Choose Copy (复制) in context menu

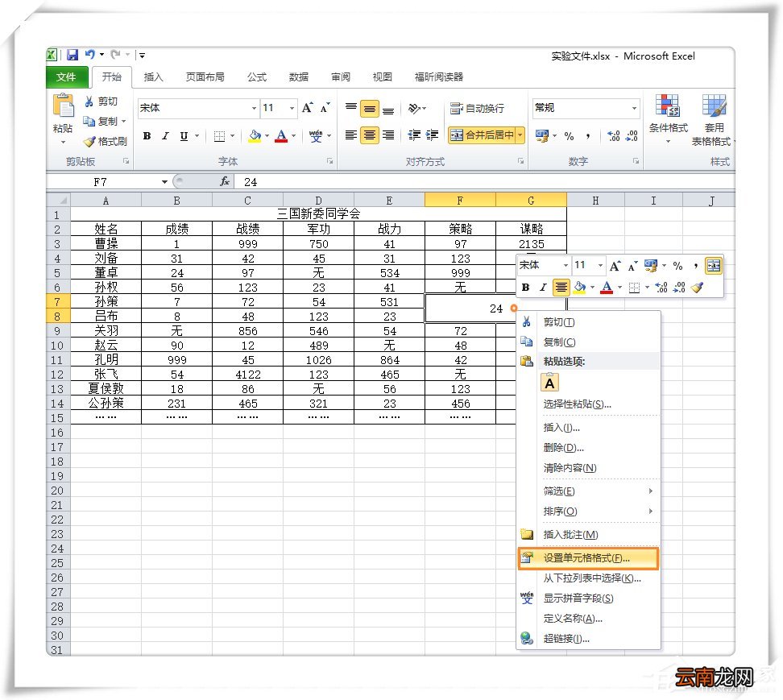[x=589, y=342]
